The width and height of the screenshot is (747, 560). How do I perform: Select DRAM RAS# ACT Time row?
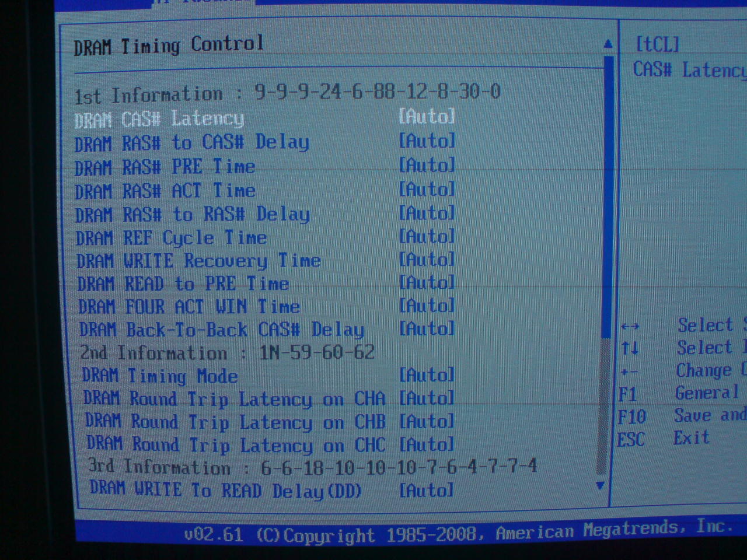coord(165,191)
